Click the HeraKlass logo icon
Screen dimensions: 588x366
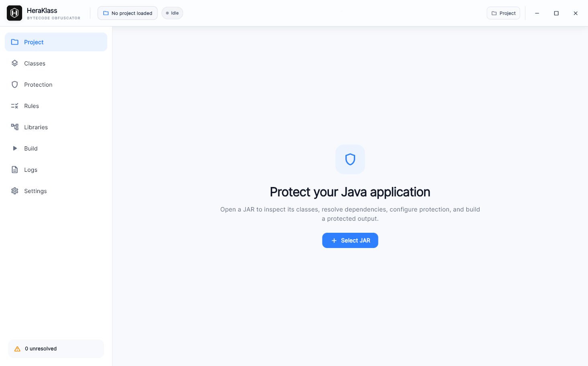click(x=14, y=13)
